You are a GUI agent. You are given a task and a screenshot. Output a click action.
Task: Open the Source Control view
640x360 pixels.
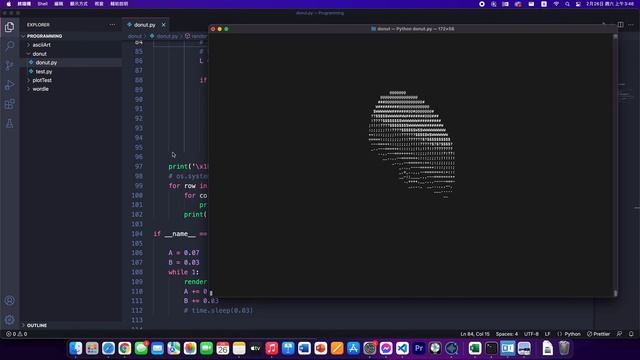9,65
